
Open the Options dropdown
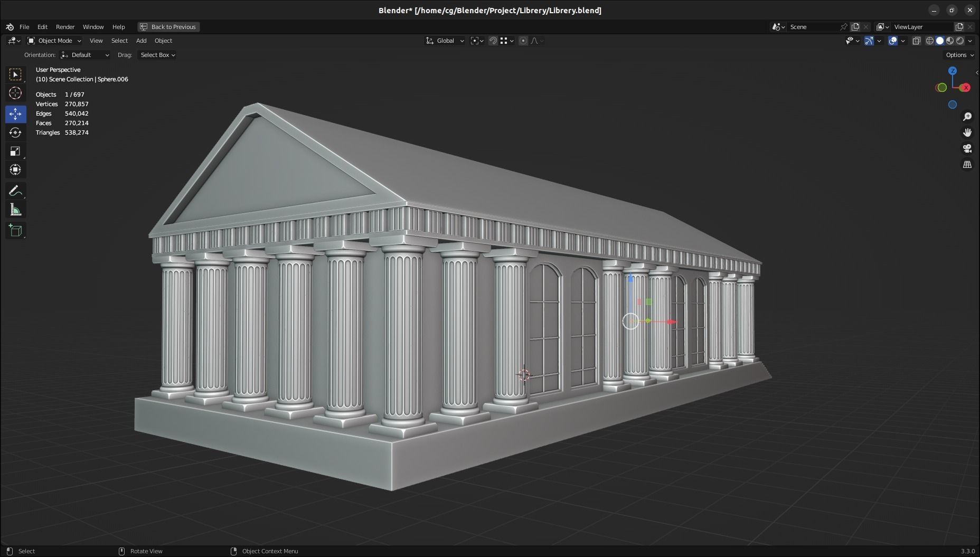click(x=959, y=55)
